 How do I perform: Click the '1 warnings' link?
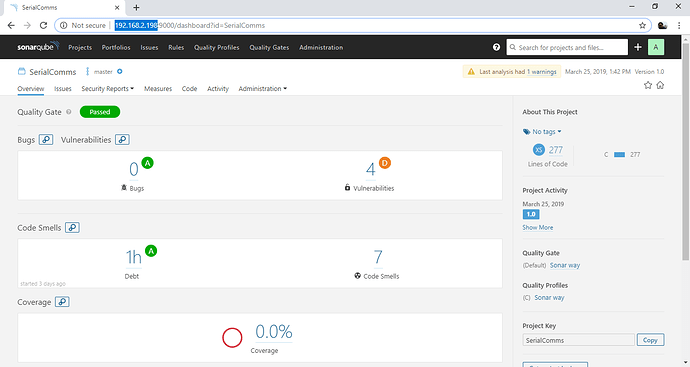(542, 71)
